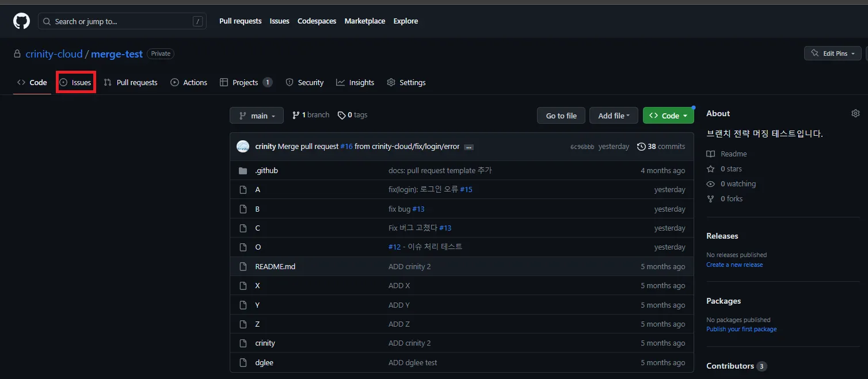Switch to the Settings tab

(406, 83)
